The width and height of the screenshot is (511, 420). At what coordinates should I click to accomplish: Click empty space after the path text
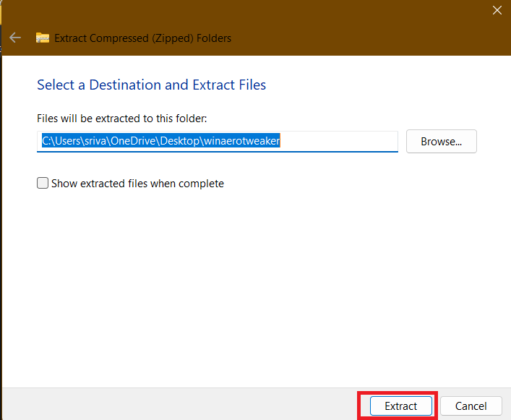coord(340,142)
